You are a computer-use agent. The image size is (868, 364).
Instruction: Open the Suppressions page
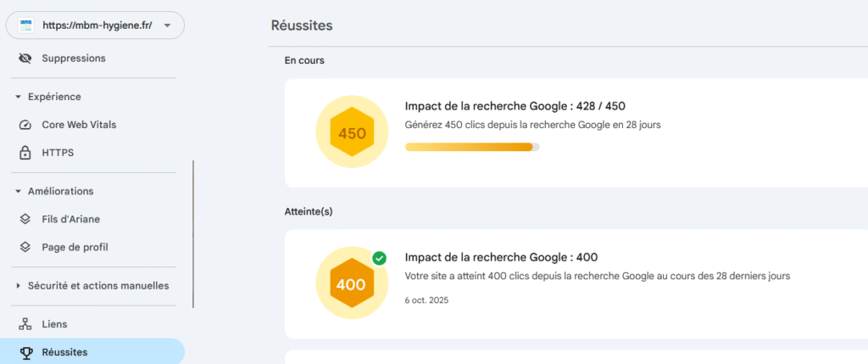74,59
